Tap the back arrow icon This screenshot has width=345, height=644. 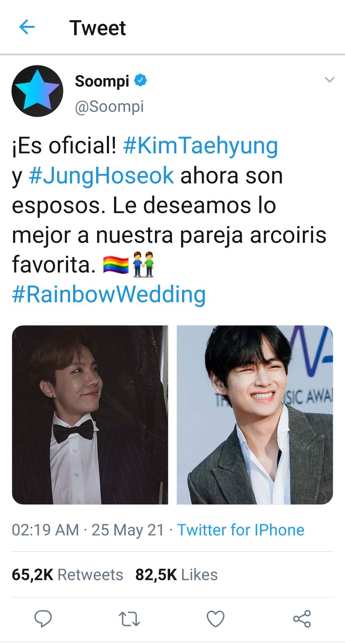coord(27,27)
